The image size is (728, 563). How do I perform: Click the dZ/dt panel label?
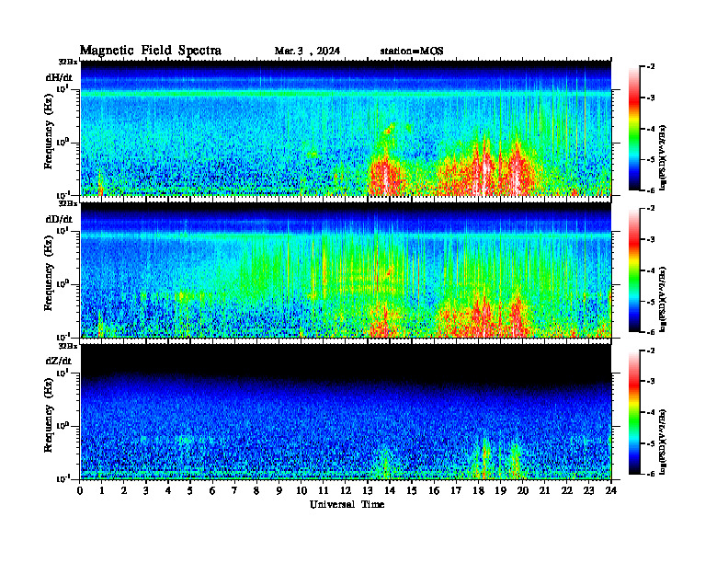point(59,361)
